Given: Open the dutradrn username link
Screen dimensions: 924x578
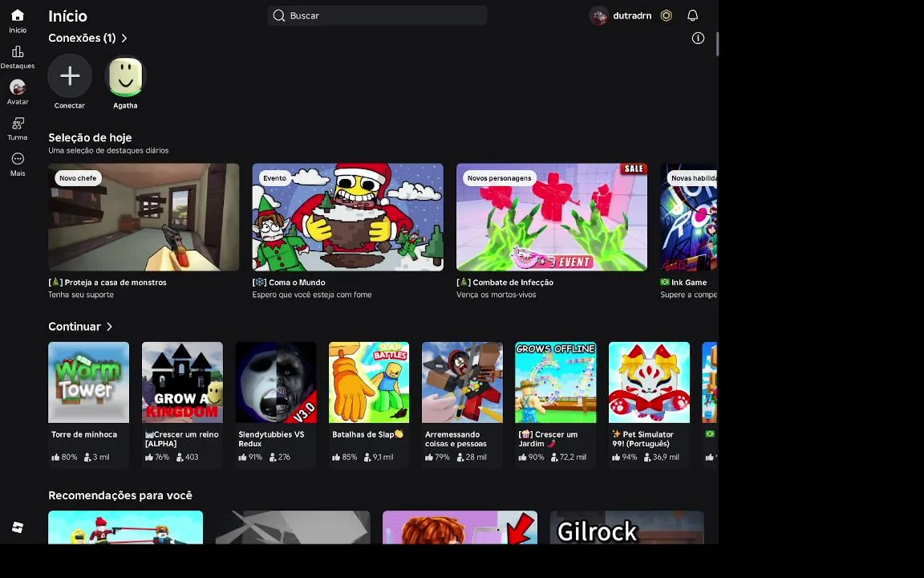Looking at the screenshot, I should [x=632, y=16].
